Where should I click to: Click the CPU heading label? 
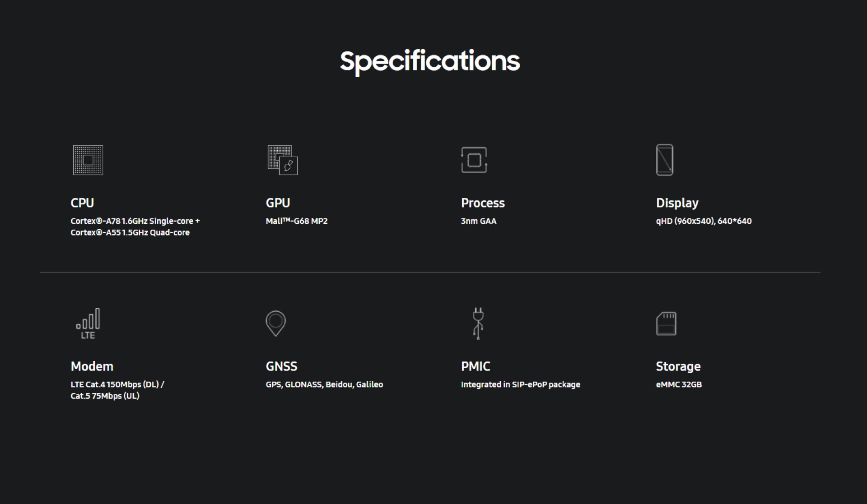click(82, 203)
